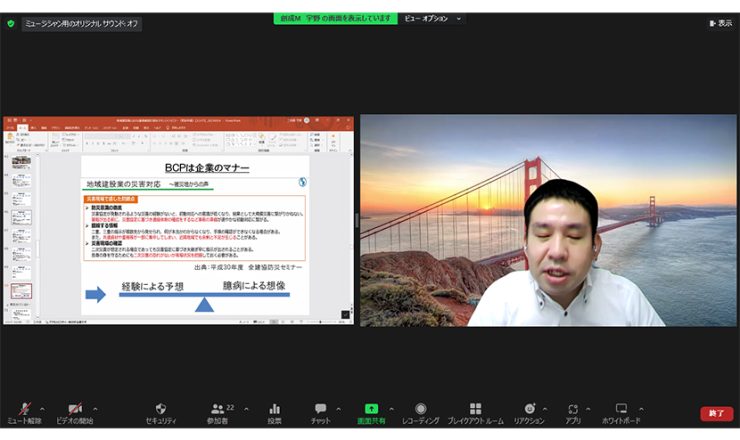
Task: Click the green encryption shield icon
Action: 11,23
